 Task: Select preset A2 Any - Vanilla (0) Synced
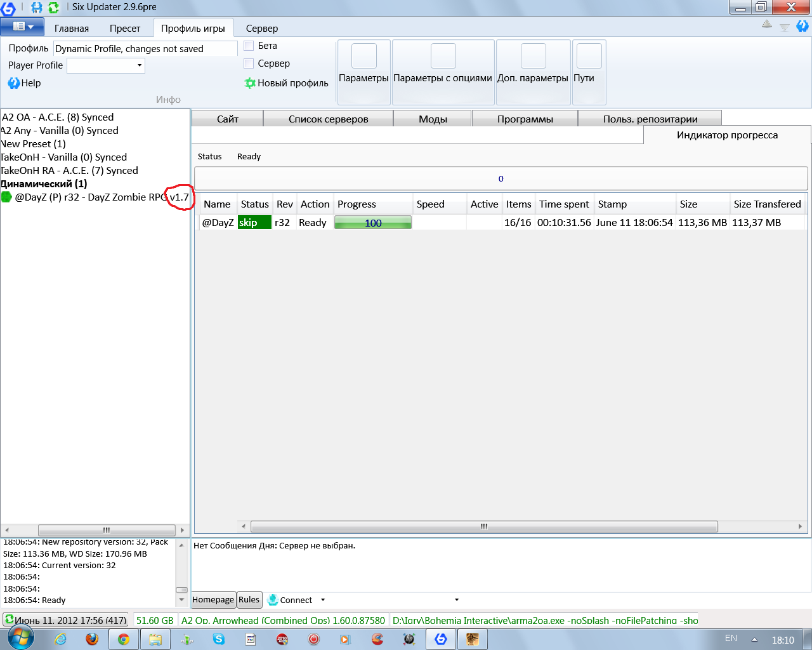coord(60,131)
